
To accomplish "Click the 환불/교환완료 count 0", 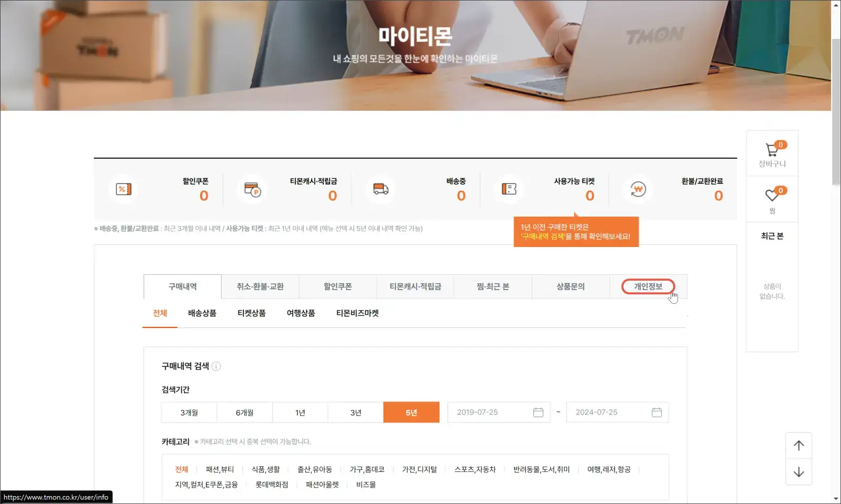I will 719,196.
